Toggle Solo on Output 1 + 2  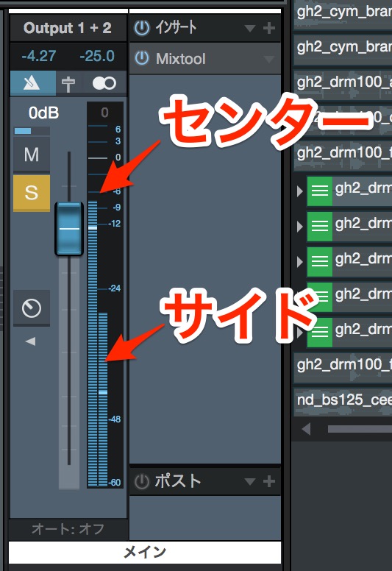(32, 193)
